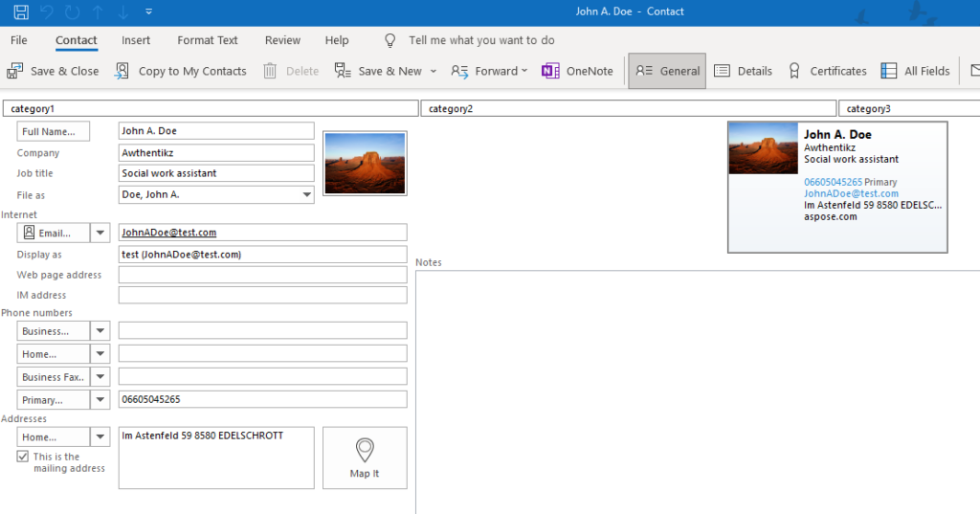Expand the File as dropdown
980x514 pixels.
point(306,195)
